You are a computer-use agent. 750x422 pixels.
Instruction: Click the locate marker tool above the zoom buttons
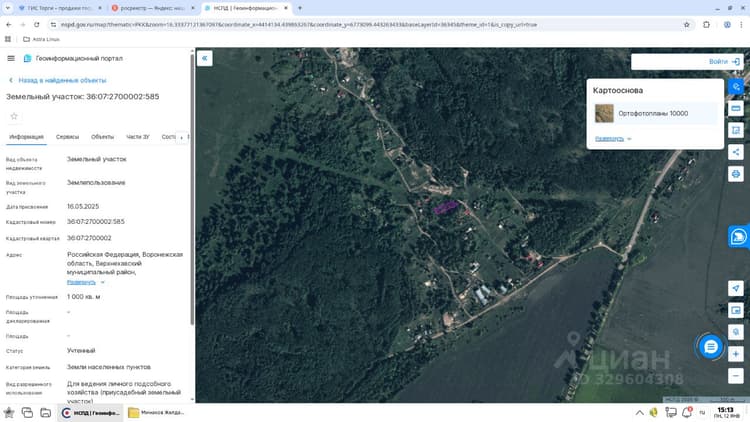[x=736, y=332]
